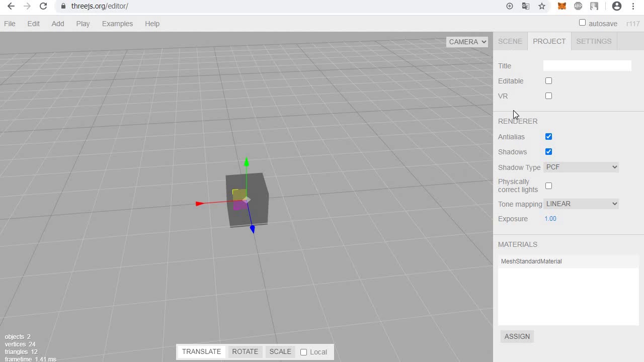Open the Chrome three-dot menu
The height and width of the screenshot is (362, 644).
pos(633,6)
